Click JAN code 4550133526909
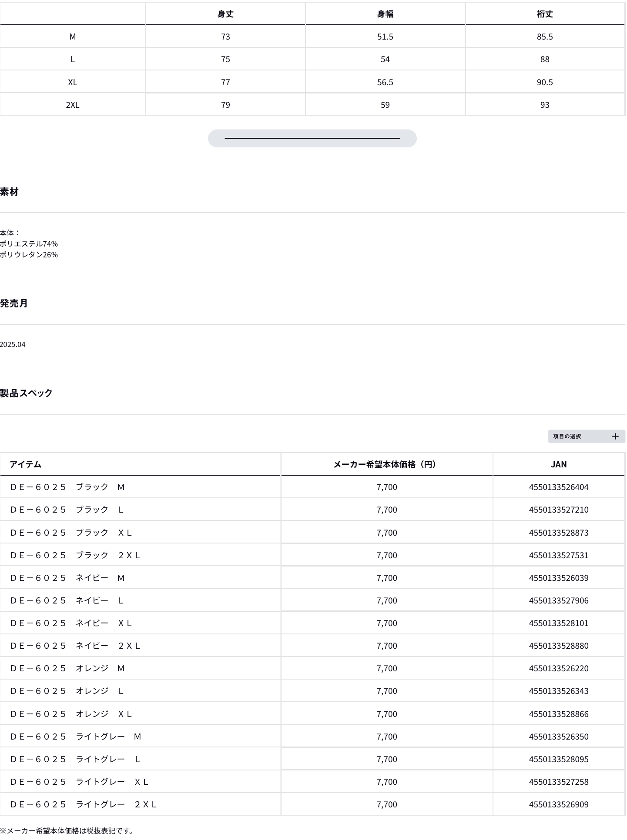Viewport: 627px width, 840px height. [559, 804]
